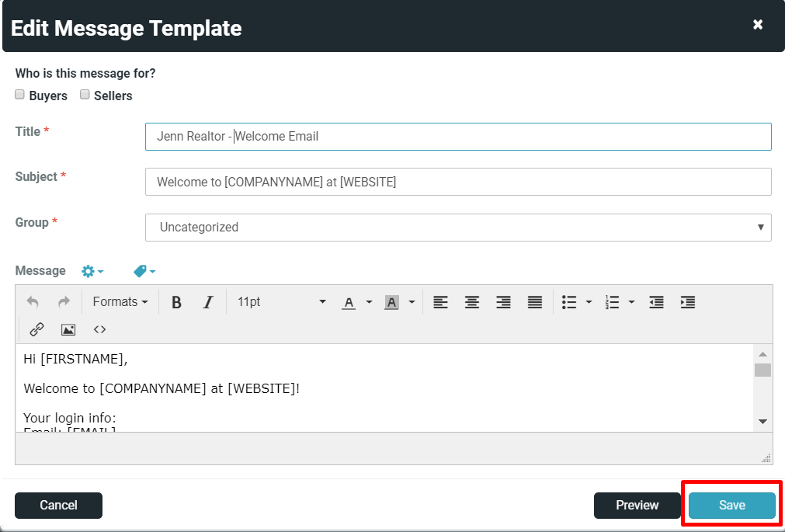Align text to the center
The image size is (785, 532).
point(472,301)
